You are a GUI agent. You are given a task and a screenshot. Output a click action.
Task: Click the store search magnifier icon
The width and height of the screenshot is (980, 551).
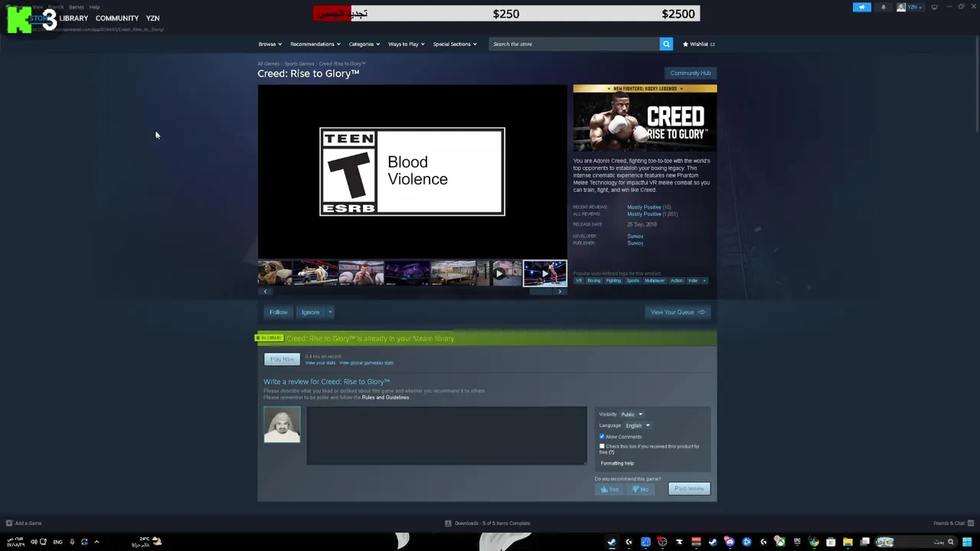tap(666, 44)
